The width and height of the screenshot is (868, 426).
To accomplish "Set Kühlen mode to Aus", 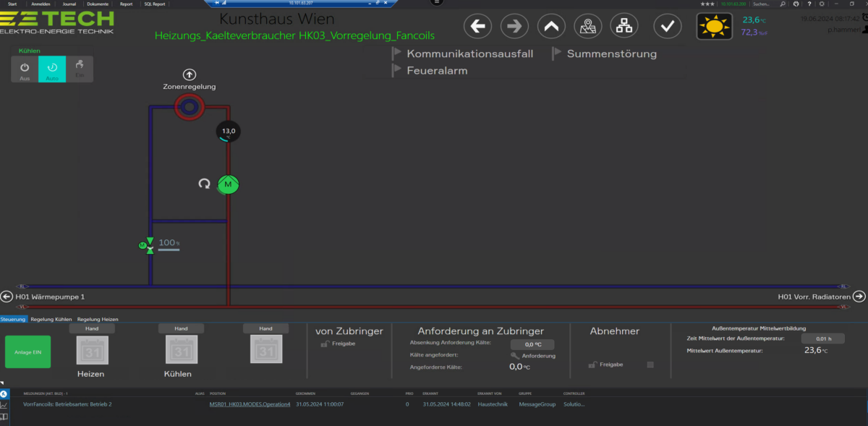I will pyautogui.click(x=25, y=69).
